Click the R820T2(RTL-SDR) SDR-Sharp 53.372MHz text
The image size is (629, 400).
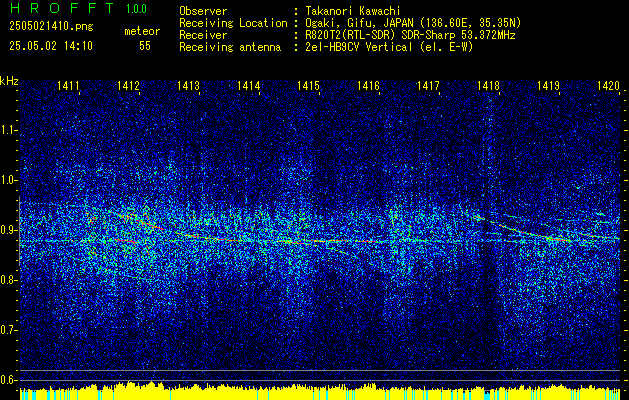pos(410,35)
